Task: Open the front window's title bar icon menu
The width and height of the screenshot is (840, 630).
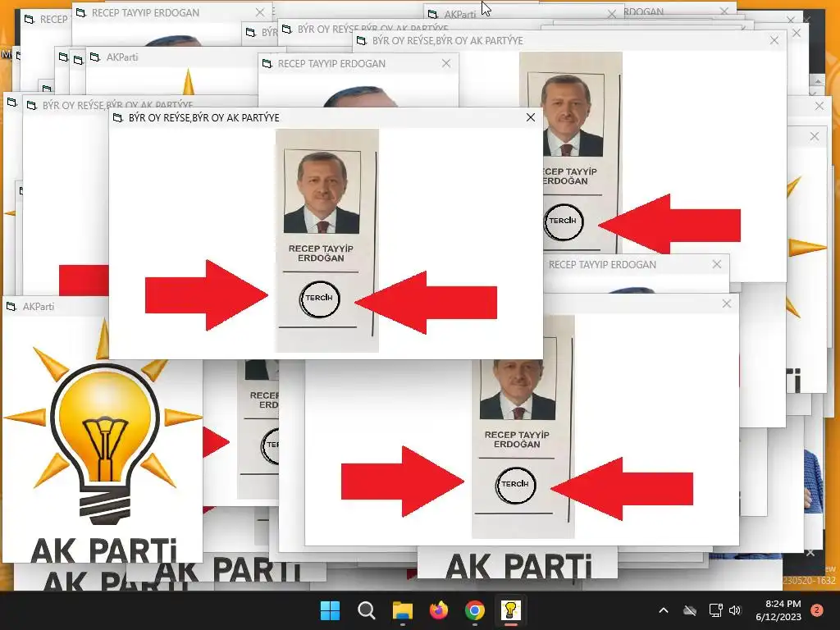Action: tap(118, 117)
